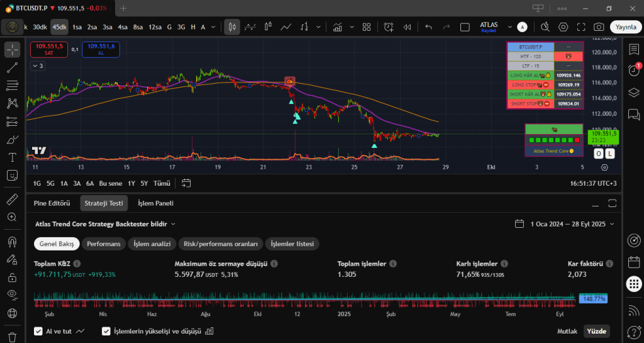Select the Text tool in drawing sidebar
Image resolution: width=644 pixels, height=343 pixels.
[x=12, y=157]
